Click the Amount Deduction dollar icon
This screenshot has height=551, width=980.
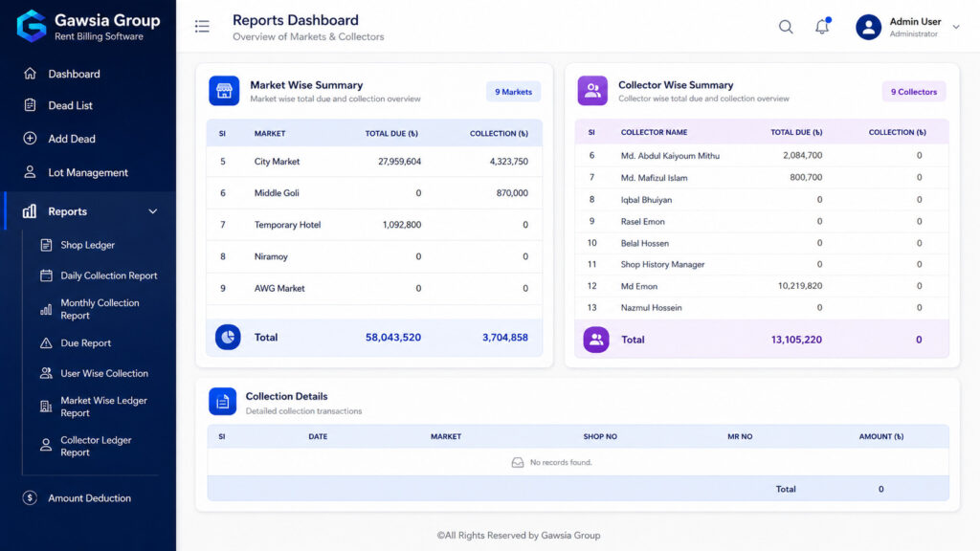30,497
